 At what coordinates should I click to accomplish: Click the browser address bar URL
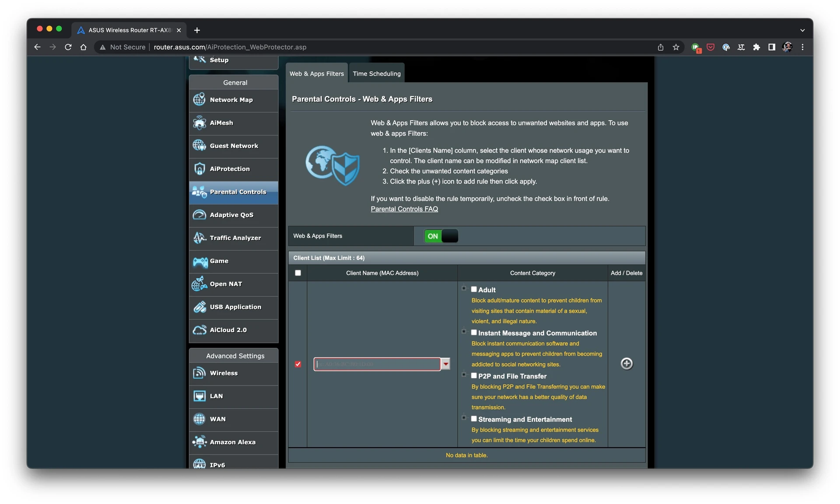(230, 47)
